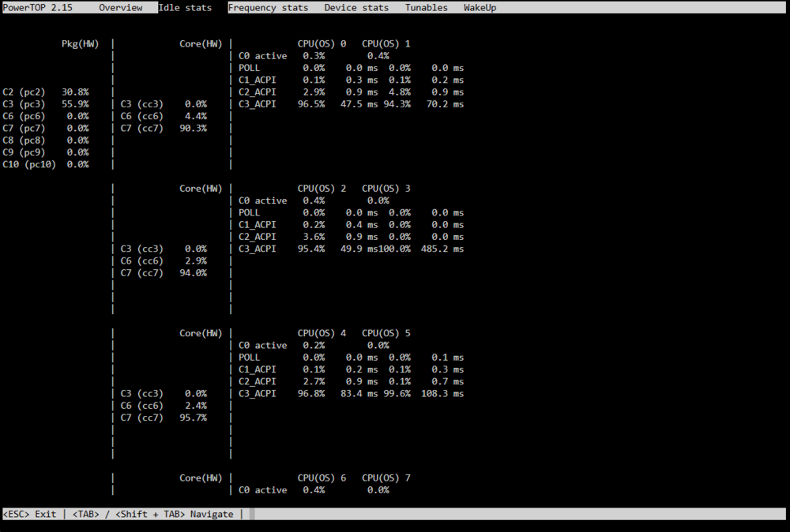This screenshot has height=532, width=790.
Task: Click the 2.9% cc6 core value
Action: coord(195,261)
